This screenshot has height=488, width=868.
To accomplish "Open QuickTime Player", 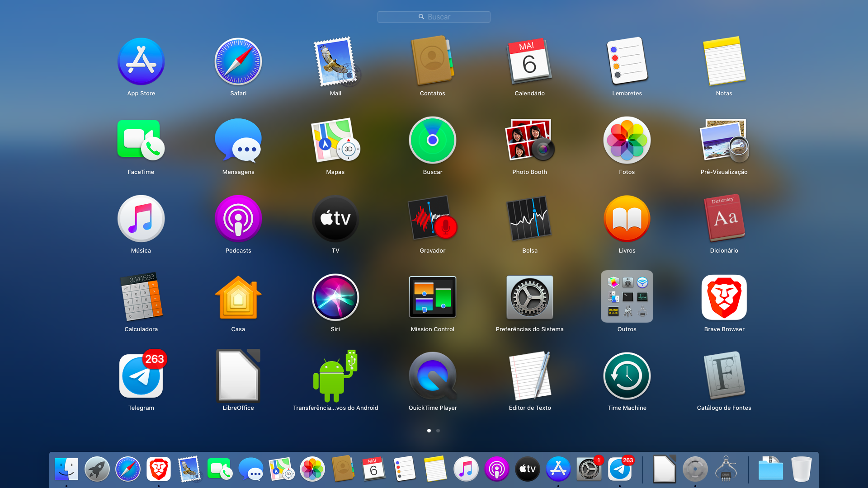I will pyautogui.click(x=432, y=376).
